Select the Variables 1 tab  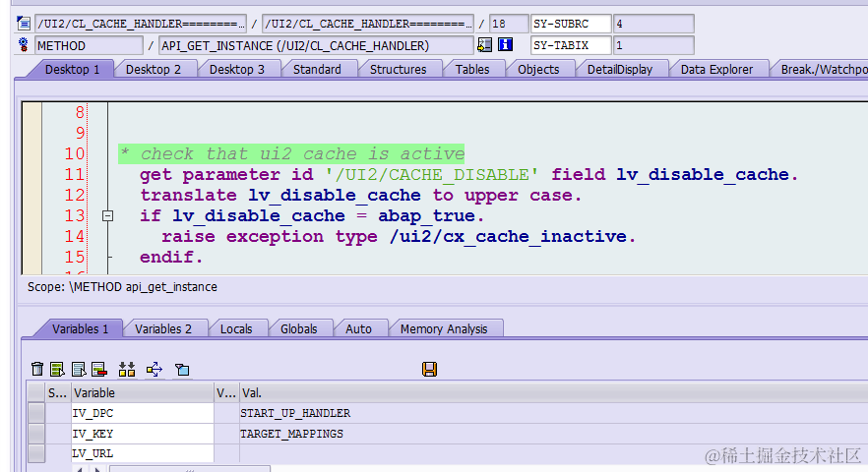(x=81, y=328)
